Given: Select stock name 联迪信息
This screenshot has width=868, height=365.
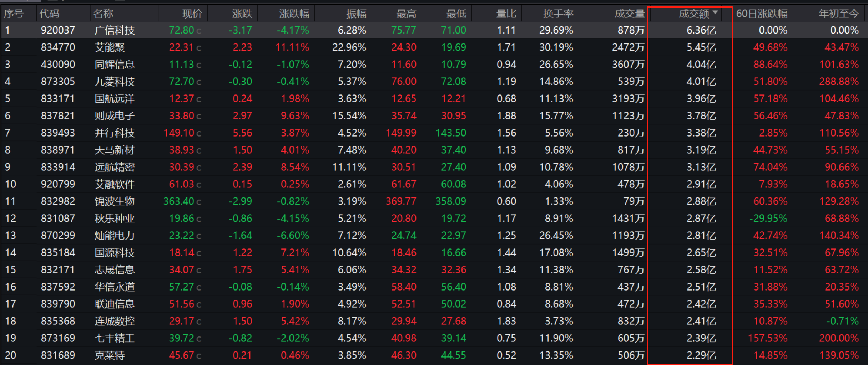Looking at the screenshot, I should (115, 304).
